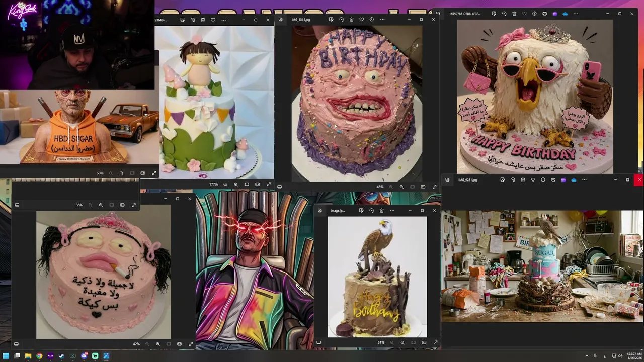Click actual size in the 51% zoom bar
This screenshot has height=362, width=644.
pos(424,343)
